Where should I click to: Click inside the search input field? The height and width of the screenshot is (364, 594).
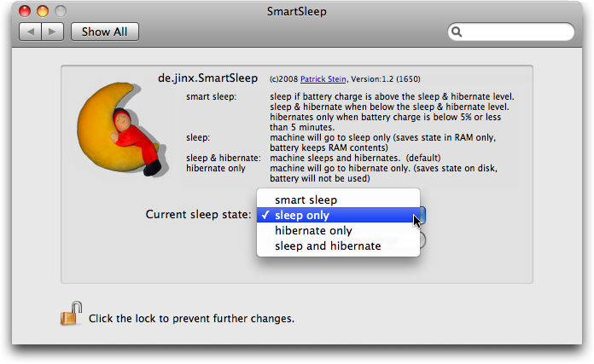pyautogui.click(x=511, y=32)
